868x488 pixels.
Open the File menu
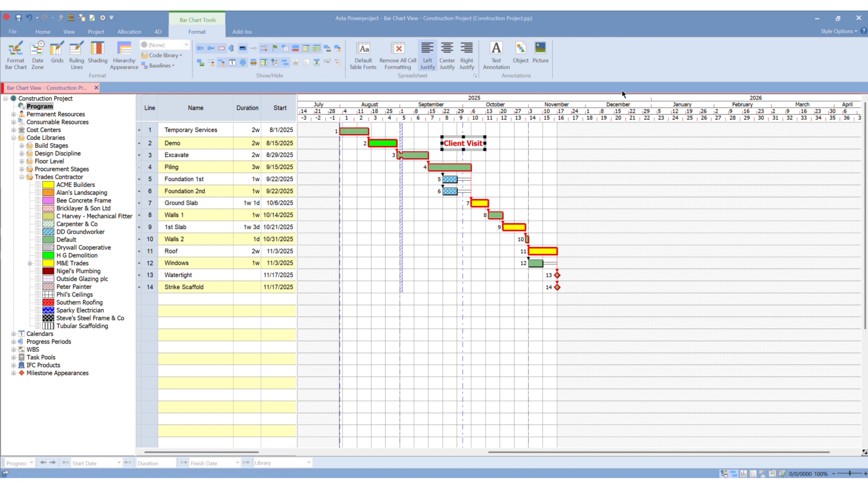[12, 32]
